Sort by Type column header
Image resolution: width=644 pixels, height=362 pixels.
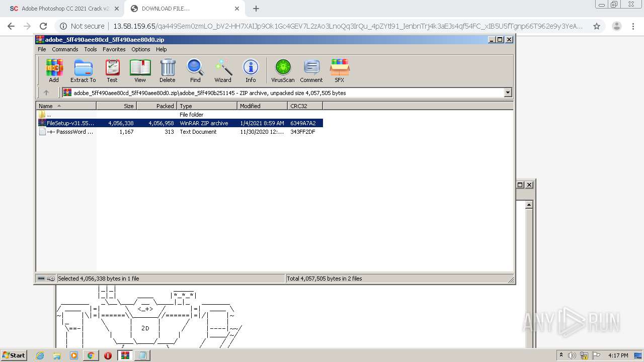click(x=207, y=106)
